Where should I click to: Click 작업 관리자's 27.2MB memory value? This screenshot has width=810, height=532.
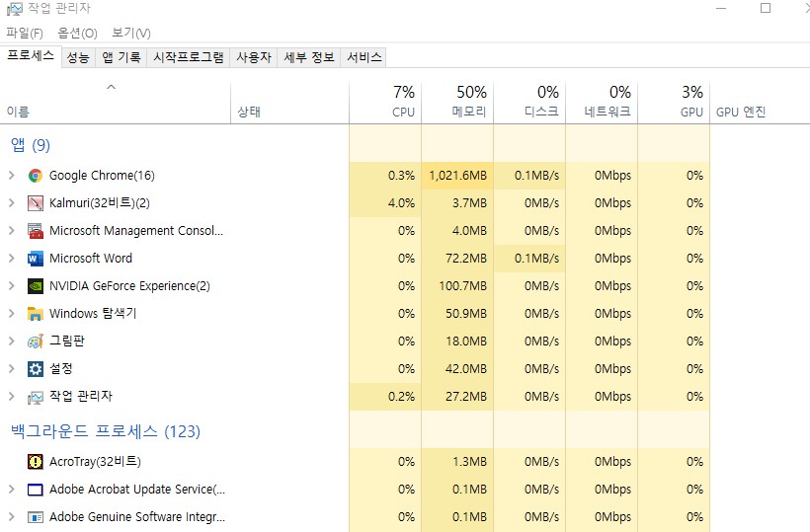(466, 397)
